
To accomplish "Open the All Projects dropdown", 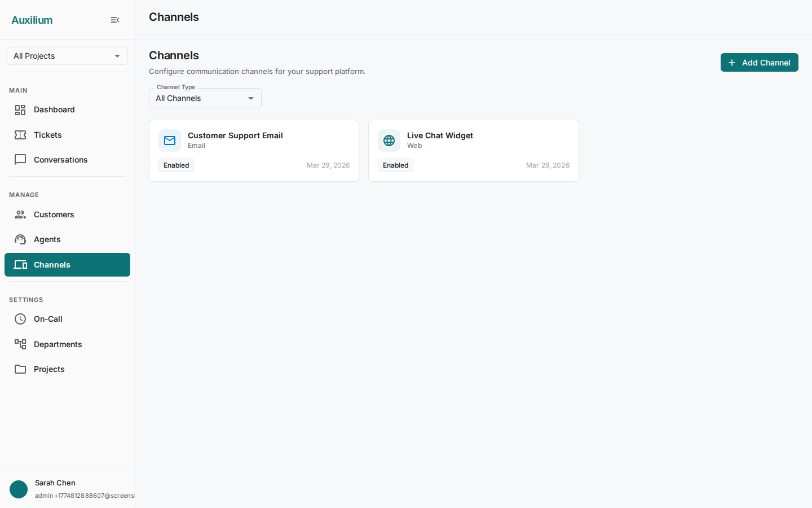I will click(67, 56).
